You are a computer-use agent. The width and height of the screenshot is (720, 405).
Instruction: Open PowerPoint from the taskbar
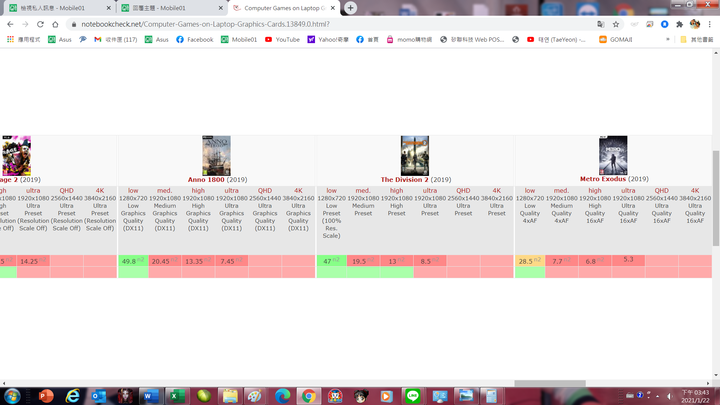pyautogui.click(x=46, y=396)
